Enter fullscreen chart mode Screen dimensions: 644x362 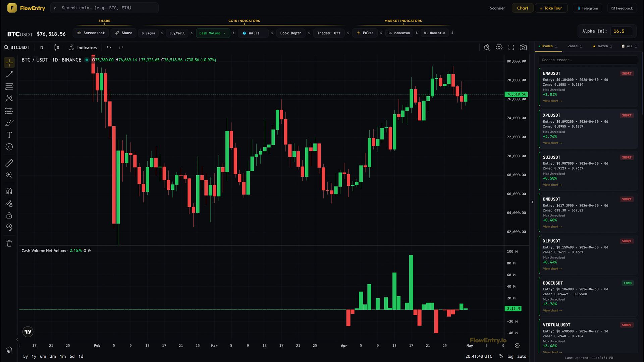click(511, 48)
